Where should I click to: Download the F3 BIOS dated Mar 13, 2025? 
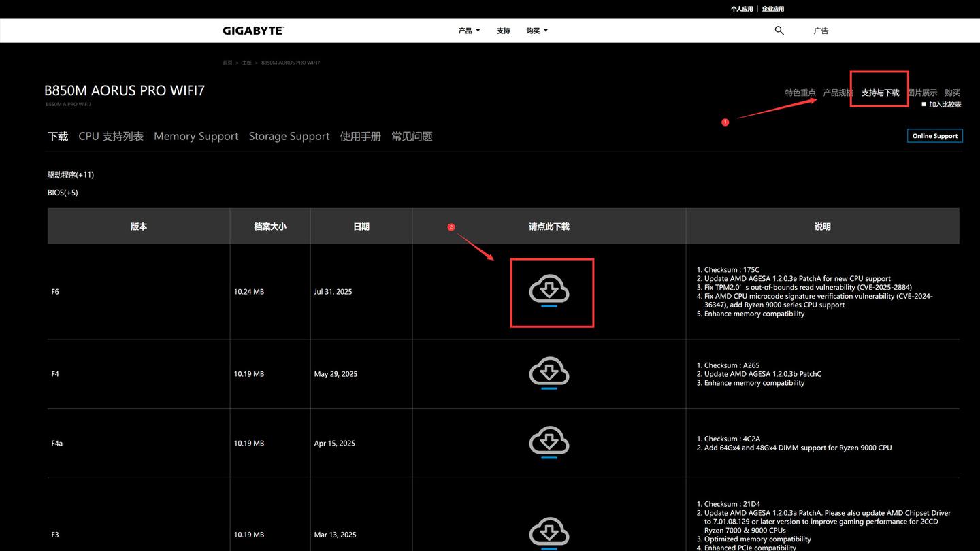pos(549,534)
